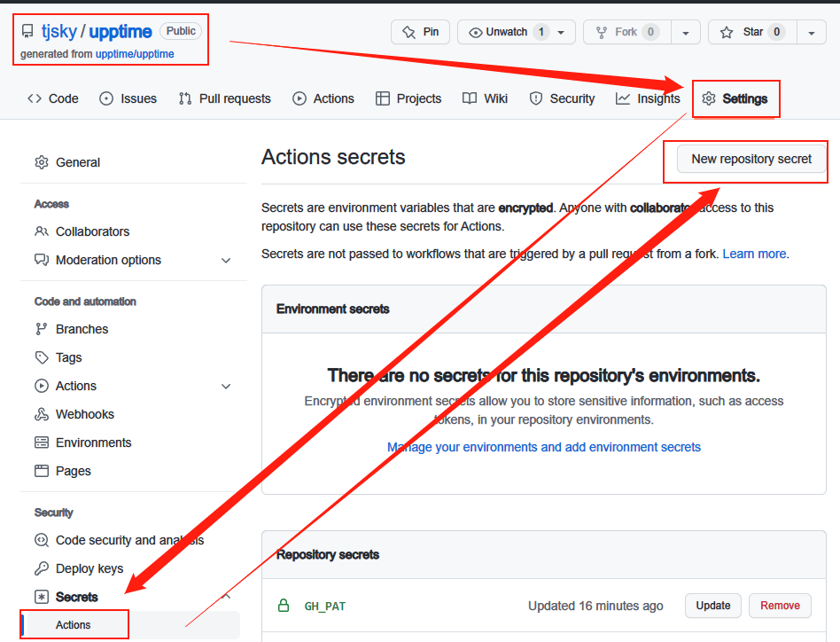
Task: Open Collaborators settings page
Action: point(93,231)
